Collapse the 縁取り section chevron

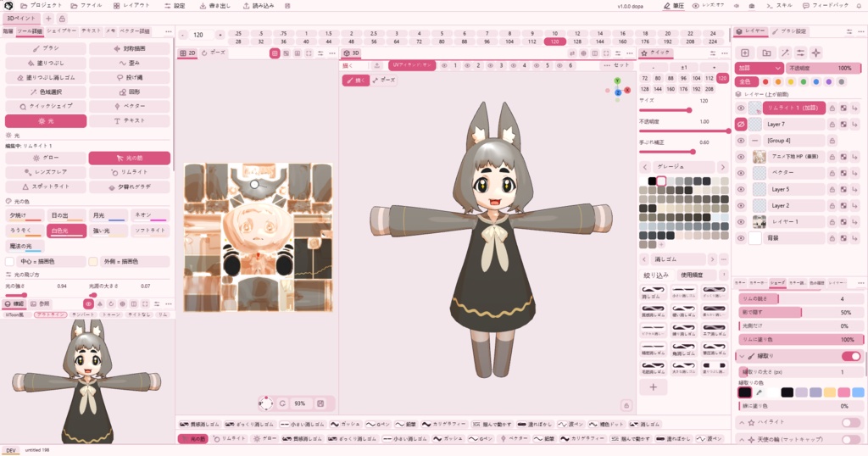742,356
